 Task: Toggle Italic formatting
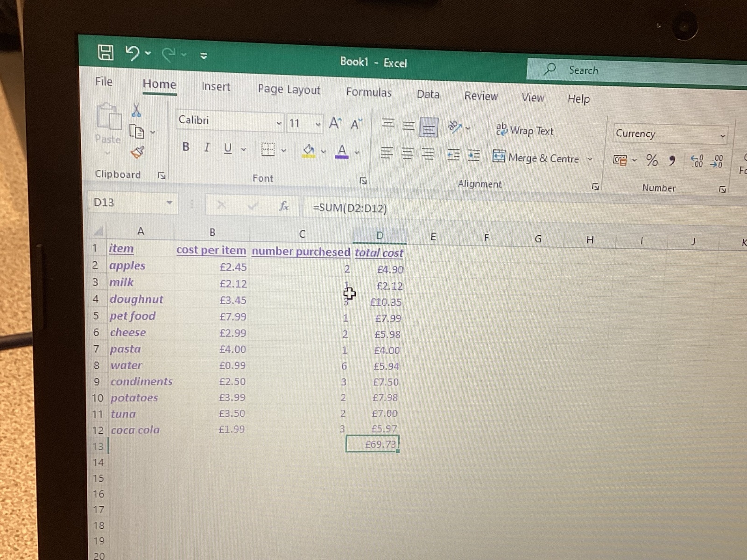click(x=207, y=148)
